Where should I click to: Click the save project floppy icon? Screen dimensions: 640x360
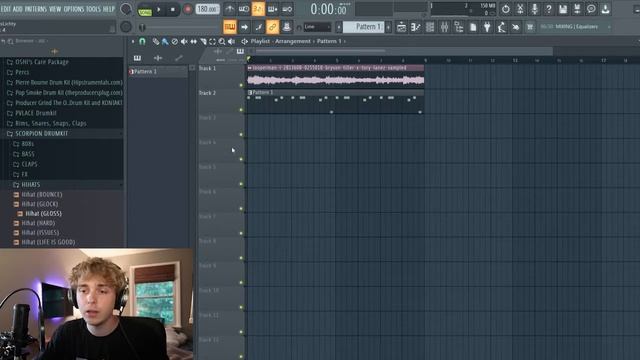pos(563,9)
